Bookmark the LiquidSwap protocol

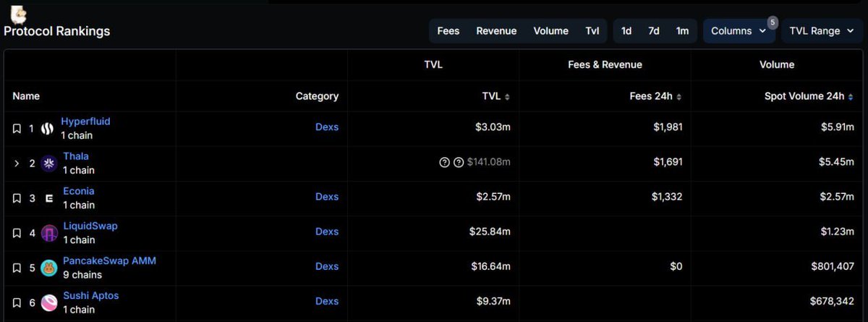[17, 233]
